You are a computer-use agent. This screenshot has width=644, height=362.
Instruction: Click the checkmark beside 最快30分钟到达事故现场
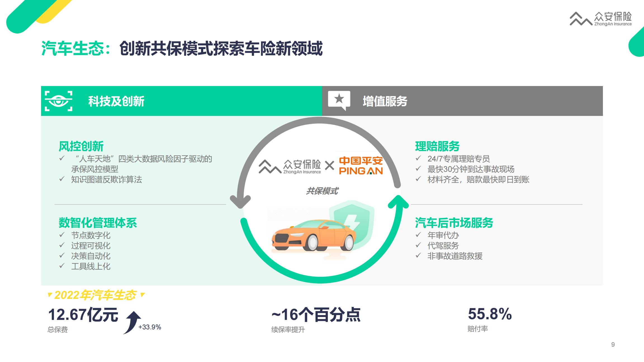(418, 168)
